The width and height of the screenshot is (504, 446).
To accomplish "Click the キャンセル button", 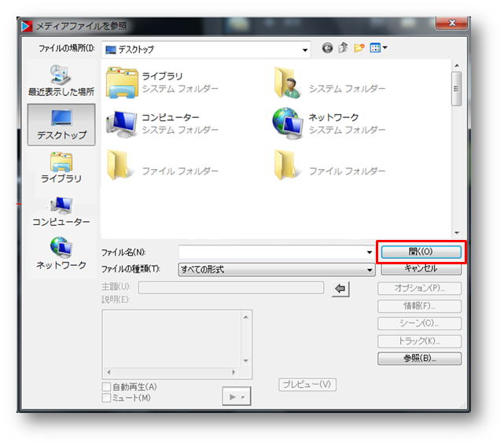I will [x=421, y=268].
